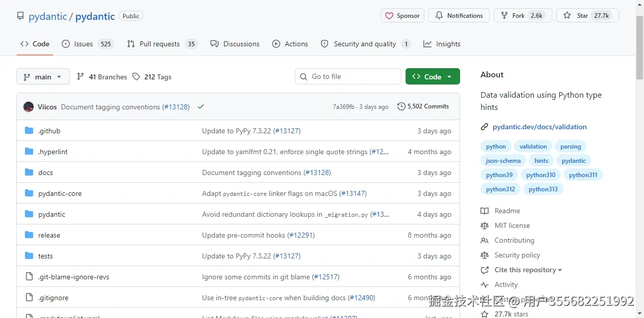Go to the Discussions tab
This screenshot has width=644, height=318.
[235, 44]
